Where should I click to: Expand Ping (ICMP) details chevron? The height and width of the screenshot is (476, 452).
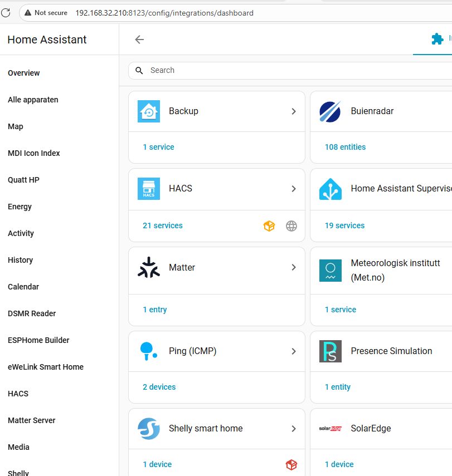[x=294, y=351]
